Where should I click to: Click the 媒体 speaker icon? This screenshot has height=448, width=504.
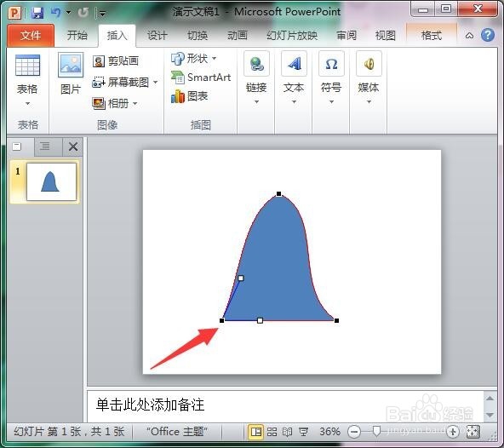tap(369, 64)
